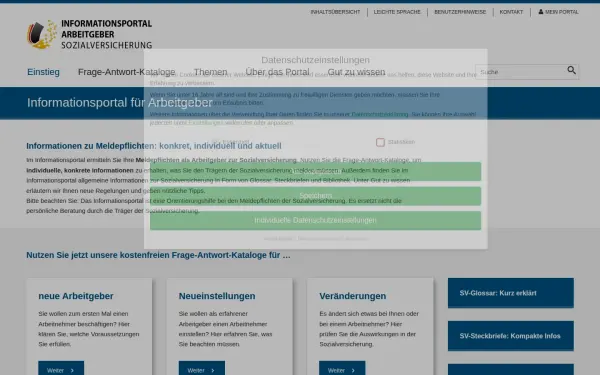Viewport: 600px width, 375px height.
Task: Click the neue Arbeitgeber card heading
Action: 76,296
